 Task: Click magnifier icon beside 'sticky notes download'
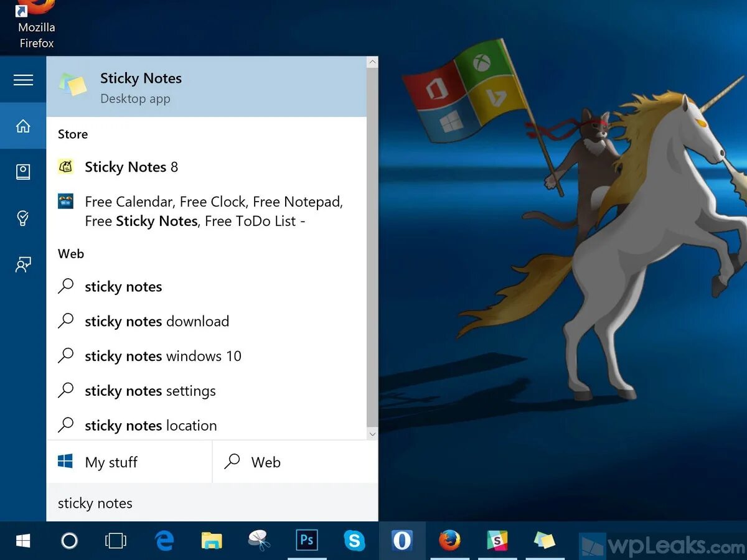pyautogui.click(x=65, y=321)
